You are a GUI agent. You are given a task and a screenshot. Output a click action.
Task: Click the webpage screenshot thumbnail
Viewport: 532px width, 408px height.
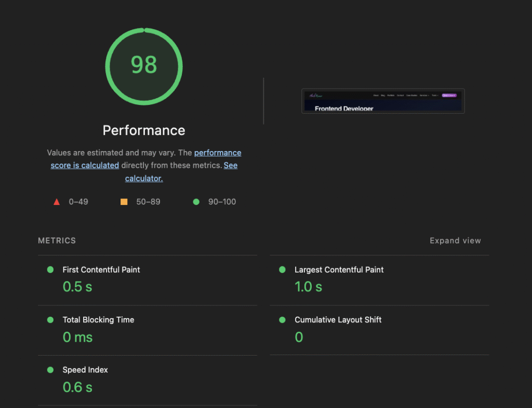[x=383, y=101]
